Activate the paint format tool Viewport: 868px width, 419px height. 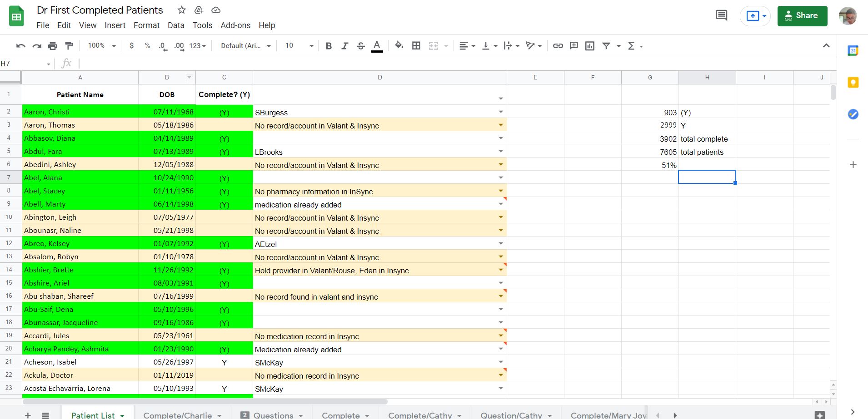tap(69, 46)
